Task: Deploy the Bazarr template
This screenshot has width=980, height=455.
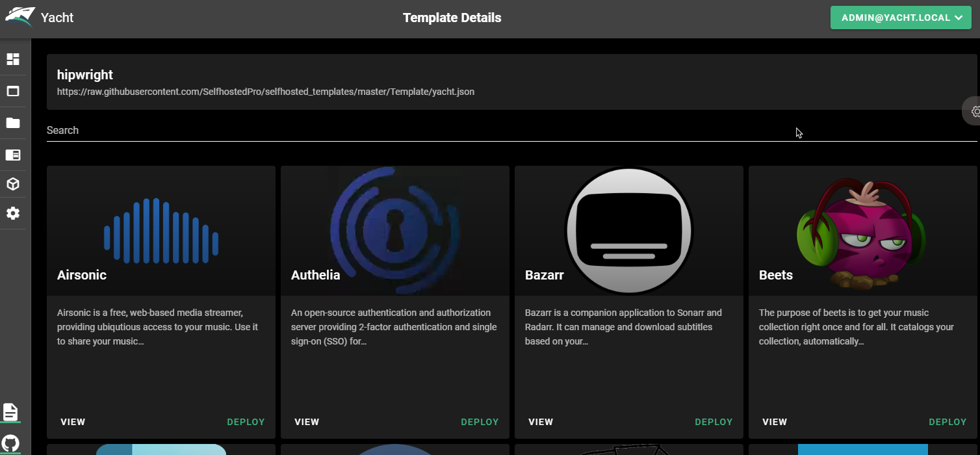Action: [714, 422]
